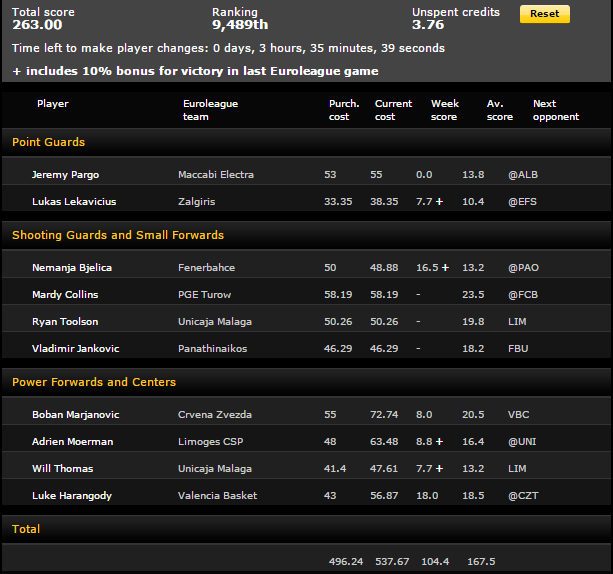613x574 pixels.
Task: Click Maccabi Electra team cell
Action: [x=216, y=175]
